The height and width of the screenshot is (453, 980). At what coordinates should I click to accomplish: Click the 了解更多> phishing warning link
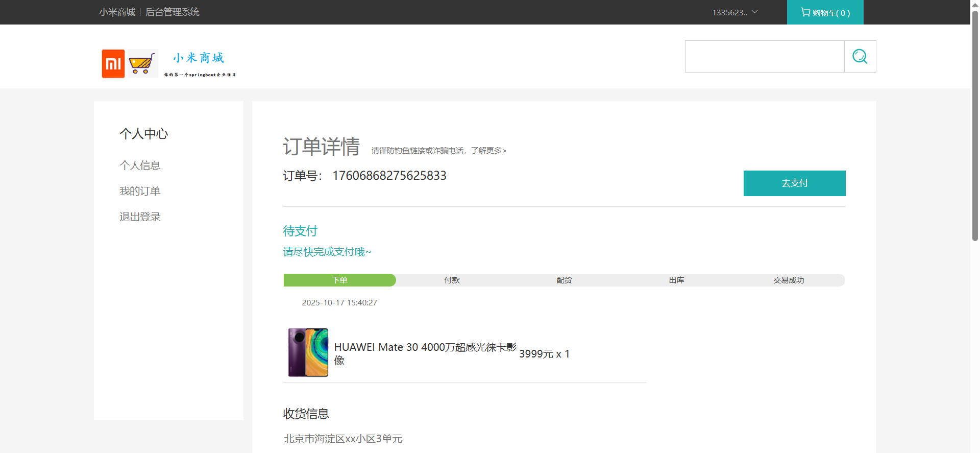(488, 151)
